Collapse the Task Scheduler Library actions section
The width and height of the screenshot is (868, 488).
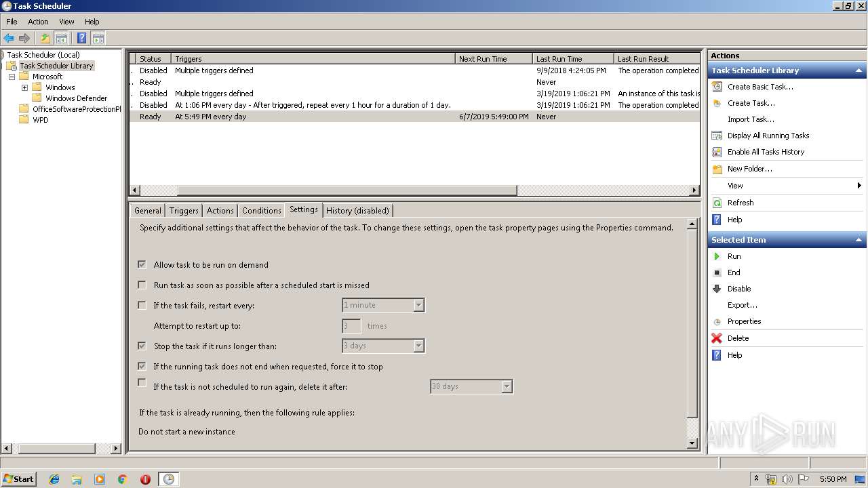859,70
